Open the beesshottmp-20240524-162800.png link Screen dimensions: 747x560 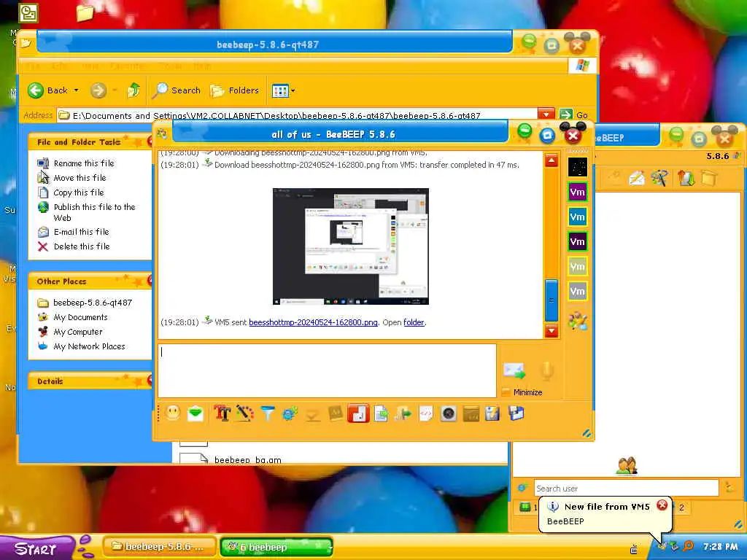point(313,322)
